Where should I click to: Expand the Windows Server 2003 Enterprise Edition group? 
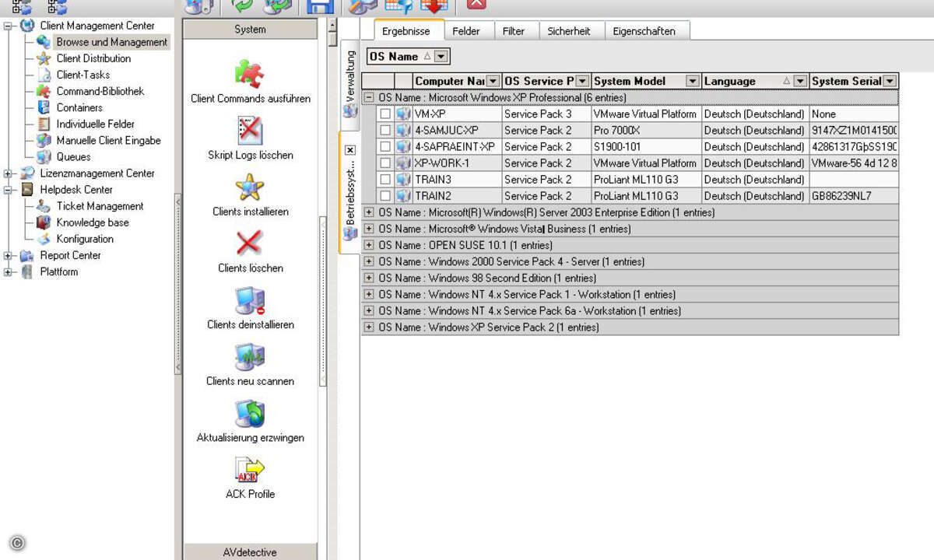[369, 212]
